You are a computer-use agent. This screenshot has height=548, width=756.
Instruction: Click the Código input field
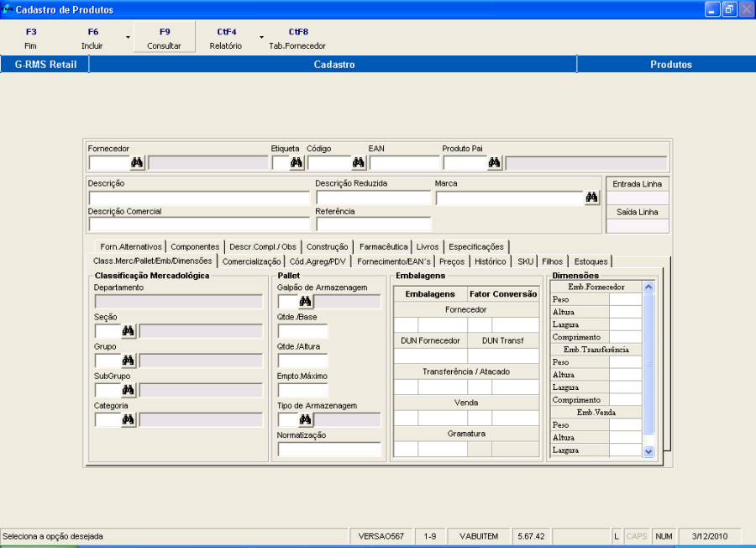(x=330, y=163)
